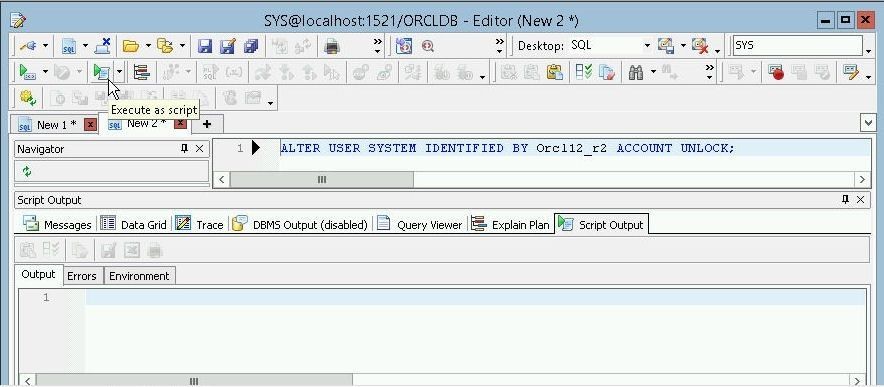Viewport: 884px width, 387px height.
Task: Click the editor horizontal scrollbar thumb
Action: 321,179
